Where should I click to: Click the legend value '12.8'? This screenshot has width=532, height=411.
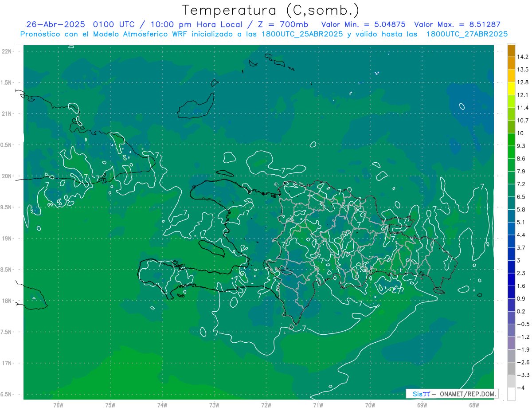(x=522, y=82)
